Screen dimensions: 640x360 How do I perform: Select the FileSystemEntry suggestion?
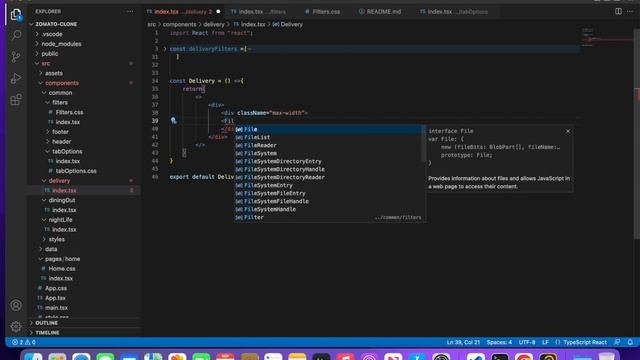coord(328,185)
